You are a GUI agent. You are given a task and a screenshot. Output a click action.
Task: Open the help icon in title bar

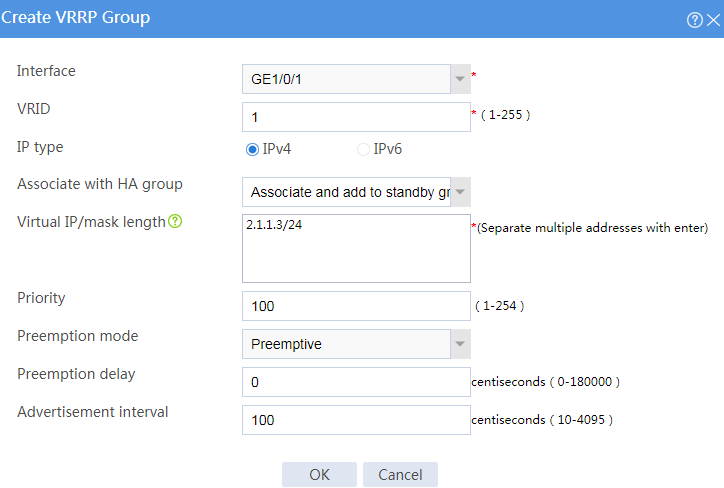click(x=694, y=20)
